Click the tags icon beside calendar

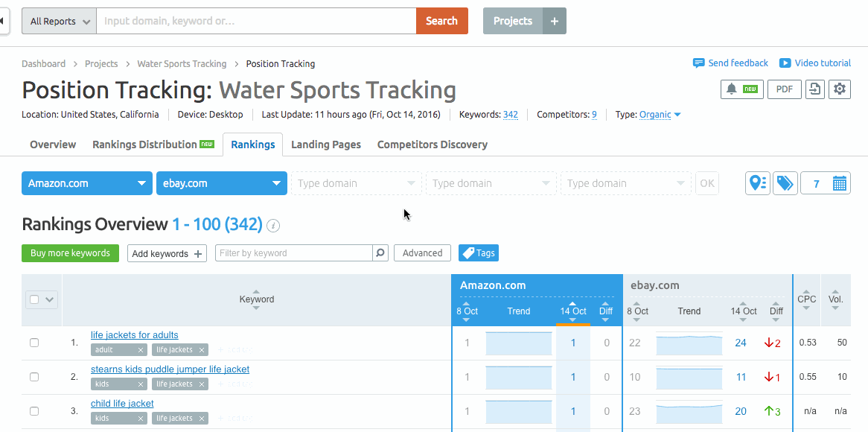tap(785, 183)
